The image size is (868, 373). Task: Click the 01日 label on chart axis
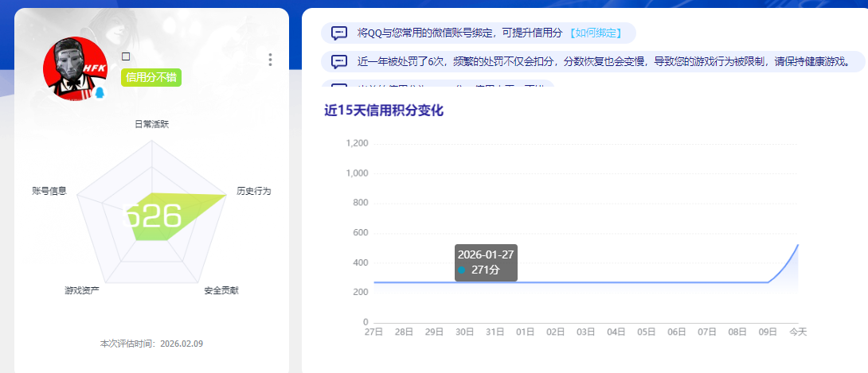tap(526, 332)
